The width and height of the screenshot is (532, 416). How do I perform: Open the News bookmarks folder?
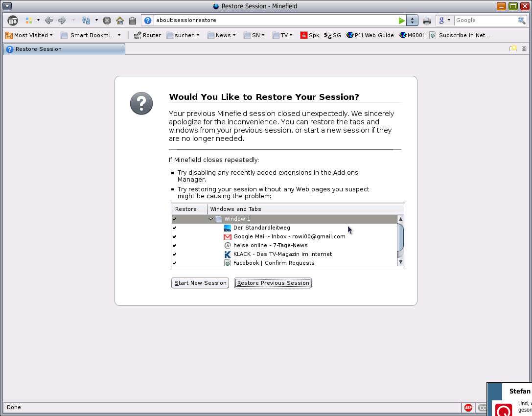pyautogui.click(x=221, y=35)
